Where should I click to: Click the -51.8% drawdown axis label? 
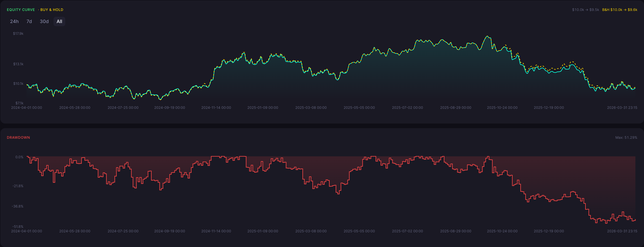pyautogui.click(x=18, y=226)
